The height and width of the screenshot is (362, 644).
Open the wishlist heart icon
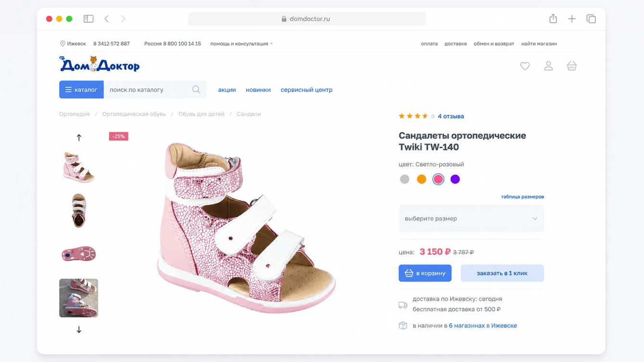tap(525, 66)
